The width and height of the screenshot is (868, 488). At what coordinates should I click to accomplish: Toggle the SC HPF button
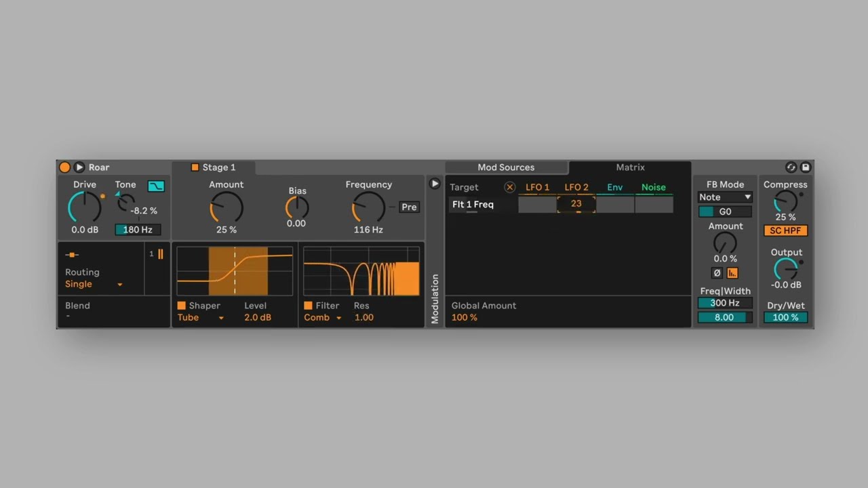(x=785, y=230)
